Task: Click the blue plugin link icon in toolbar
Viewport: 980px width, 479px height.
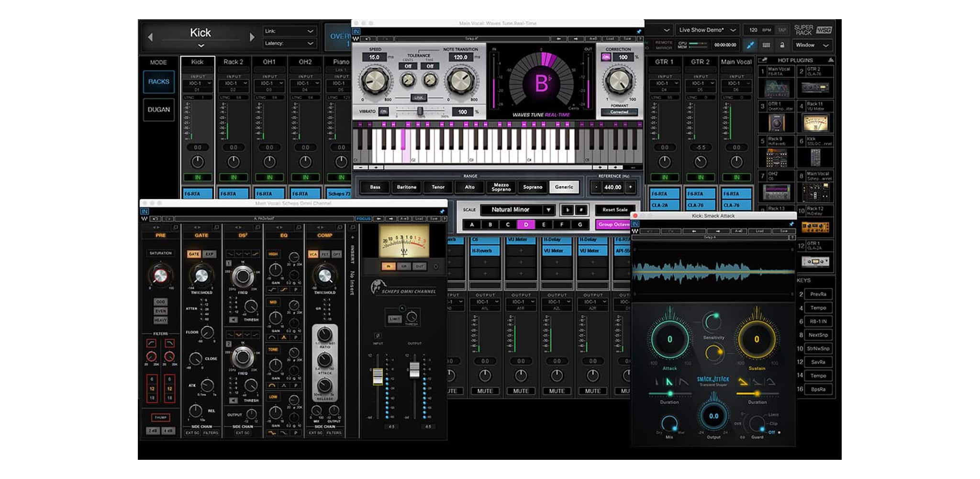Action: [x=750, y=45]
